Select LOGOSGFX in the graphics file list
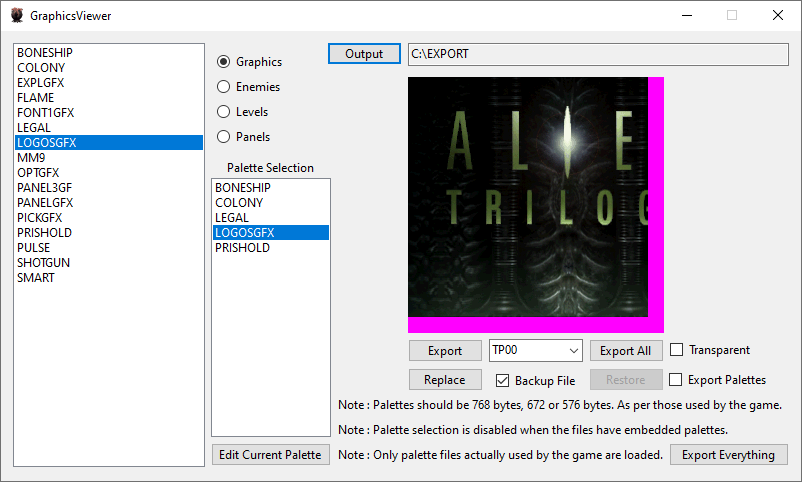The image size is (802, 482). click(x=109, y=143)
